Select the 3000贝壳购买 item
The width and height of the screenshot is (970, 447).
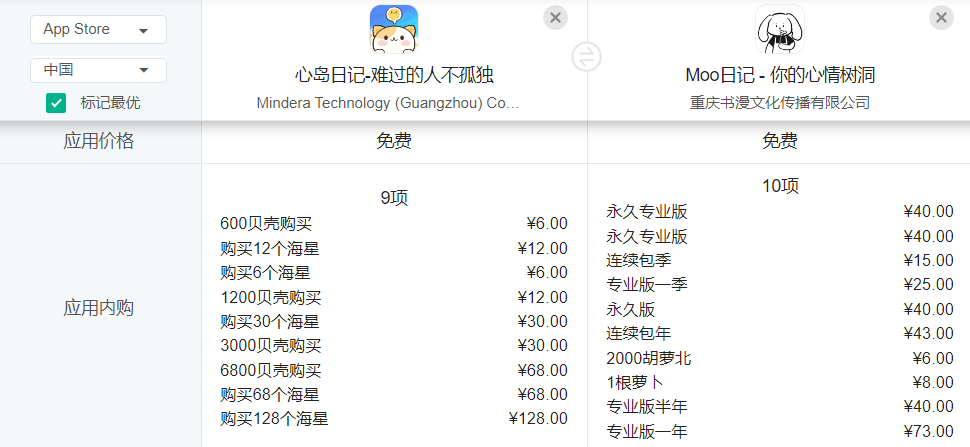[x=271, y=346]
